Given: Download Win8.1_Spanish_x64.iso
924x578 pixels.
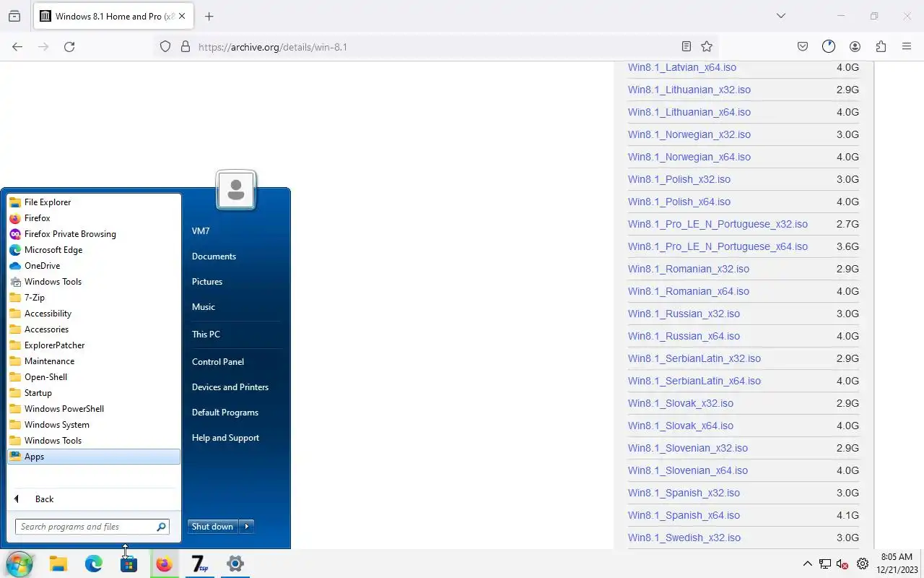Looking at the screenshot, I should point(684,515).
